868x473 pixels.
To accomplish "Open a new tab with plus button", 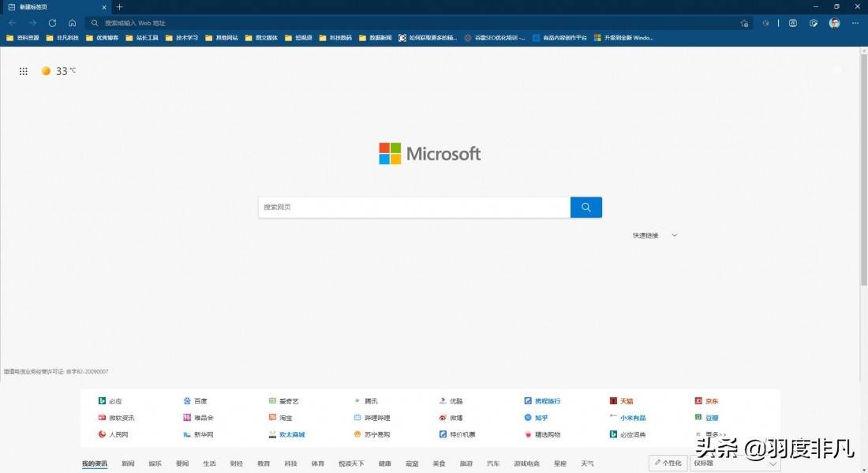I will (x=119, y=6).
